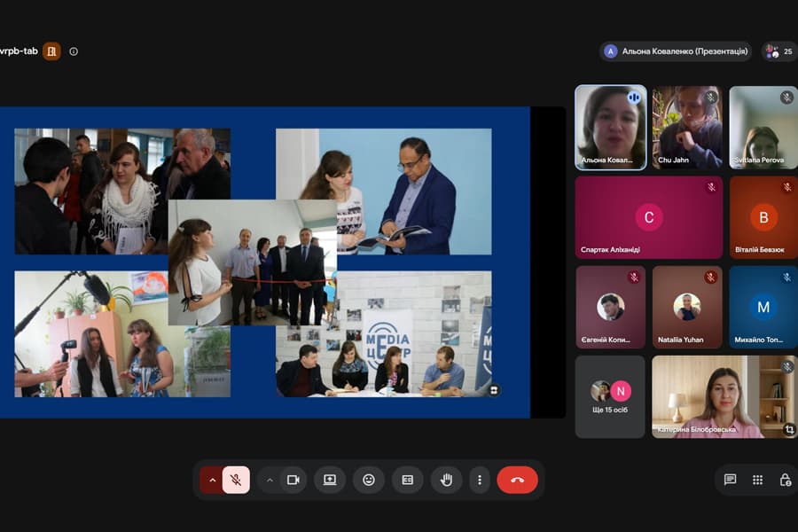Select the Михайло Топ... participant tile
The image size is (798, 532).
(x=763, y=307)
